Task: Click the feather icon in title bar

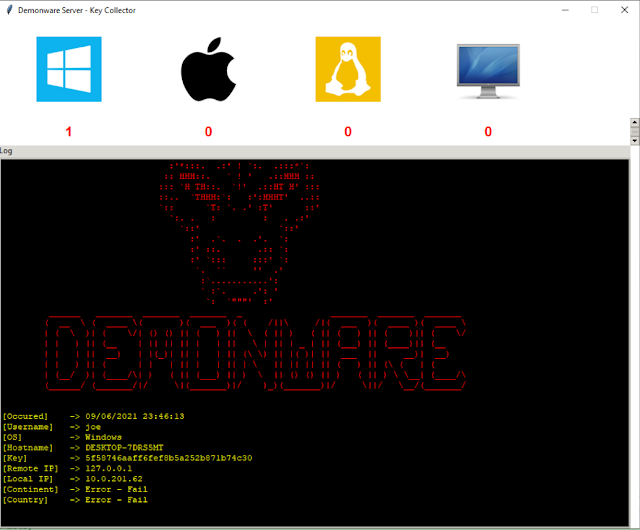Action: click(9, 10)
